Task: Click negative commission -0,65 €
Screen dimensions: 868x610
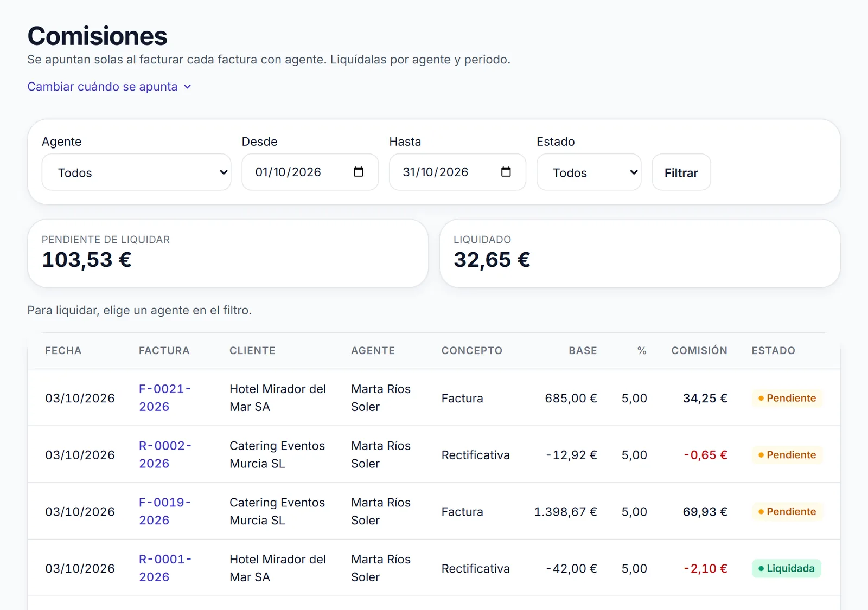Action: [705, 455]
